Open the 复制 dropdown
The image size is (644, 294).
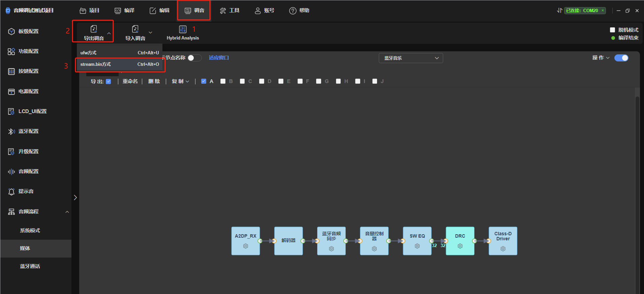coord(180,81)
